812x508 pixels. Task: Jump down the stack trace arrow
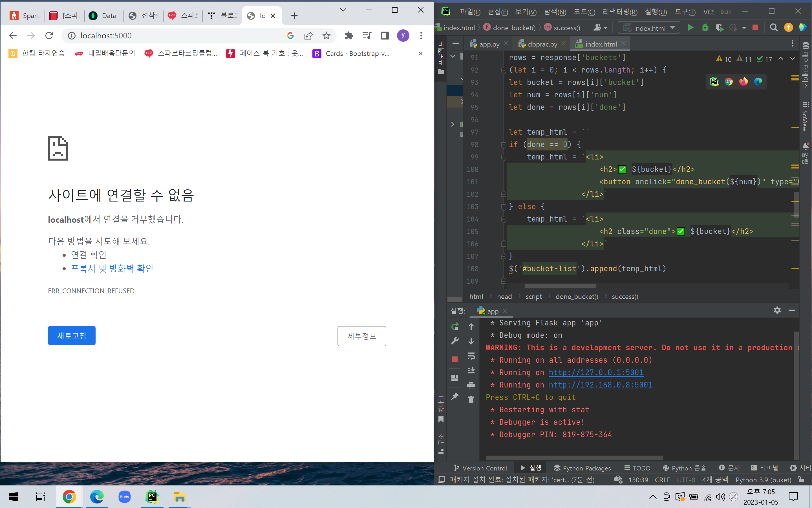471,341
